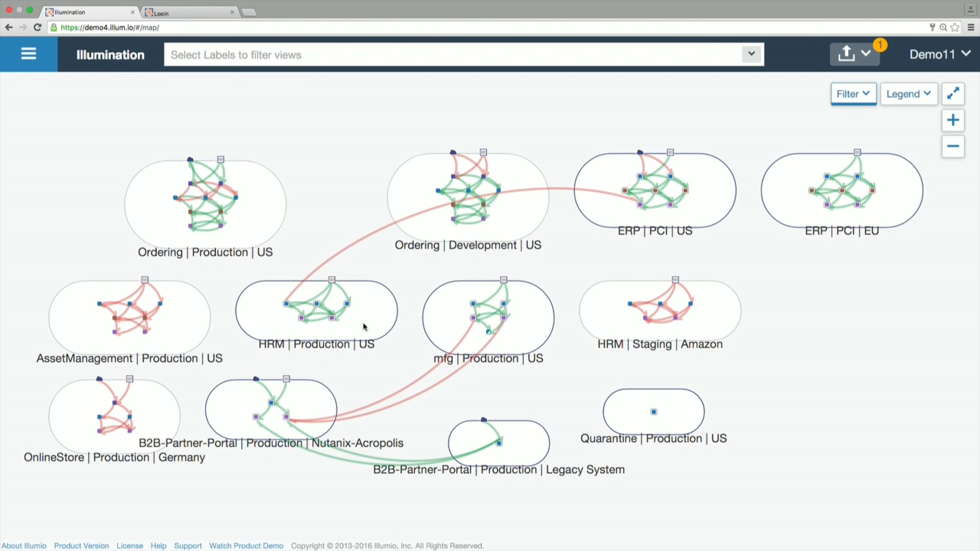The image size is (980, 551).
Task: Select B2B-Partner-Portal Nutanix-Acropolis group
Action: [271, 409]
